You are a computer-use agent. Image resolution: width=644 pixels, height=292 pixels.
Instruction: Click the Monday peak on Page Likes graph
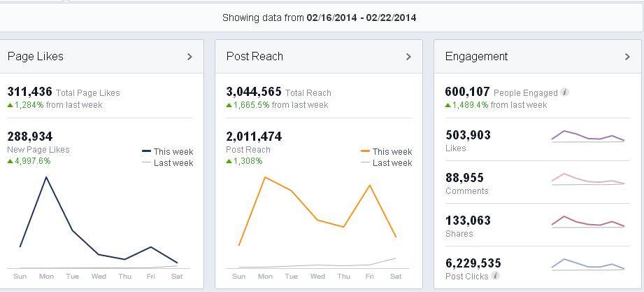[46, 177]
